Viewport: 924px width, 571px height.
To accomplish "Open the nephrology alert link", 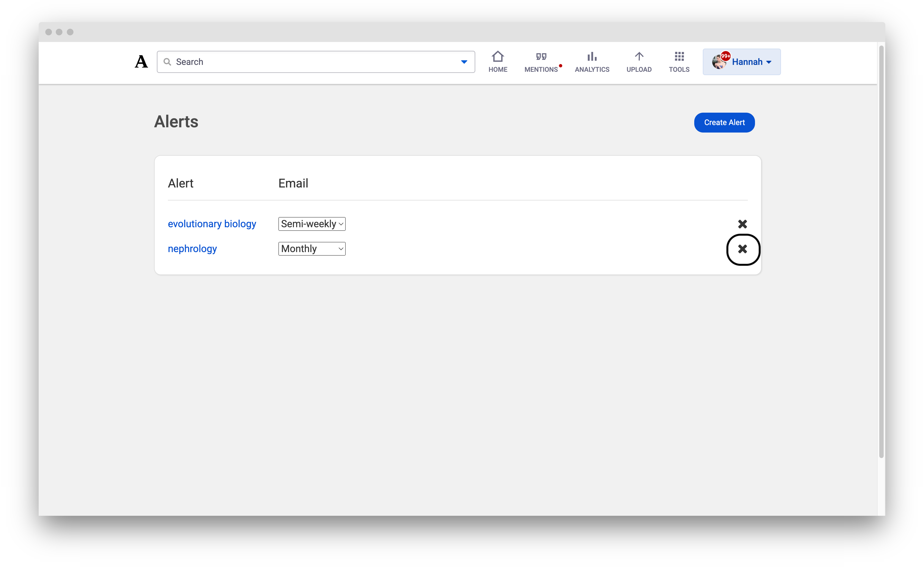I will (192, 249).
